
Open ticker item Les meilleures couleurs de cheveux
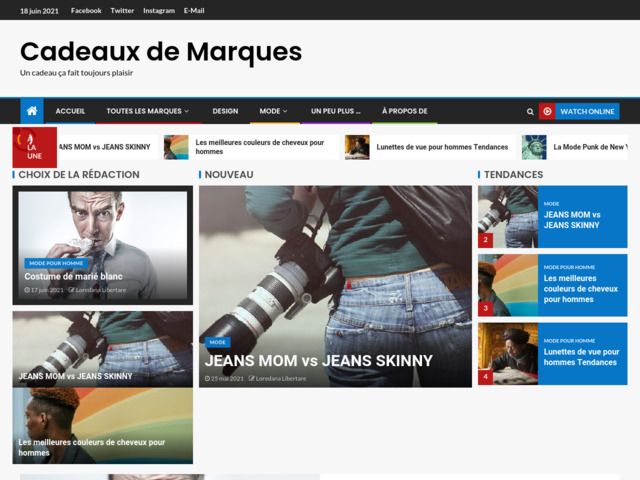[x=260, y=147]
